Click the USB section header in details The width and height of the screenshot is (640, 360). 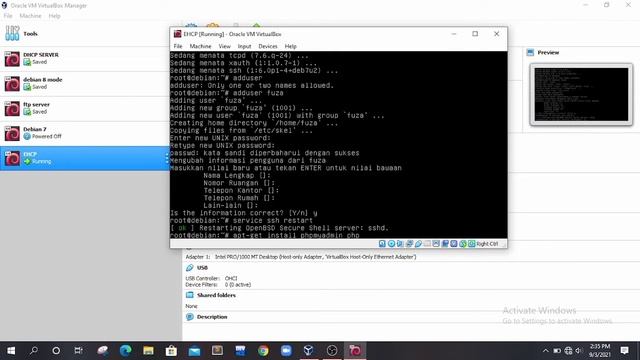click(202, 268)
